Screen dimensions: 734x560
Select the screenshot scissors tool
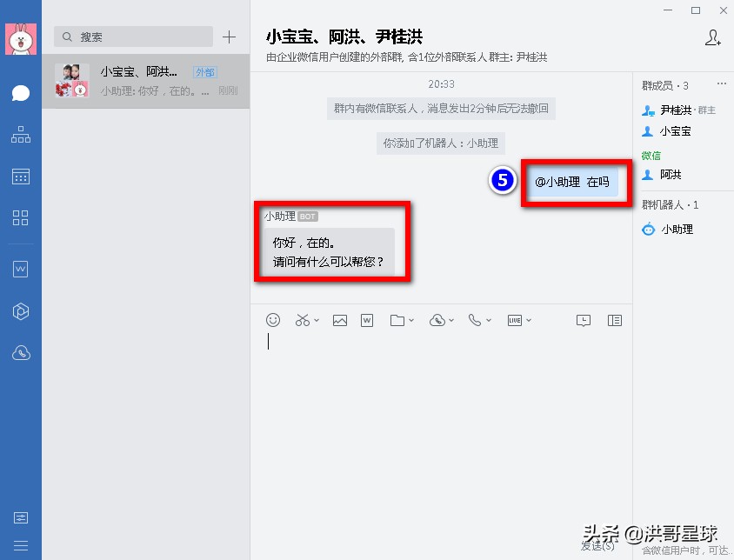click(x=301, y=320)
